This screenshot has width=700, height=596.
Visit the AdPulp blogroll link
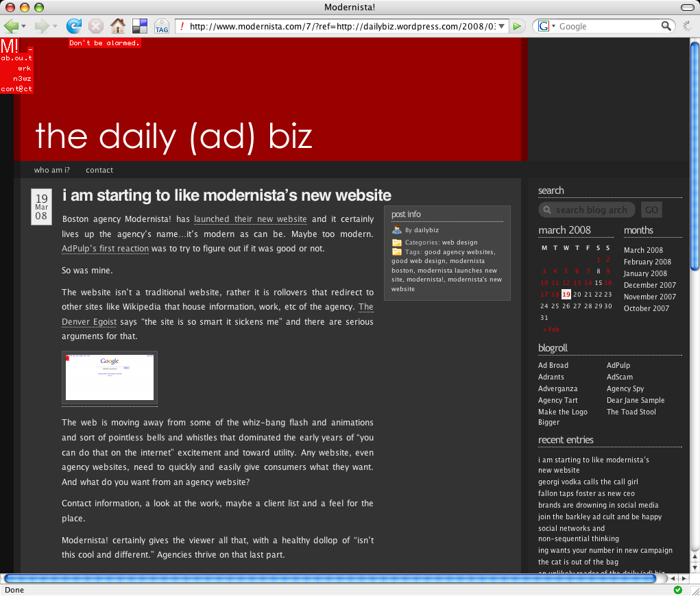tap(618, 365)
